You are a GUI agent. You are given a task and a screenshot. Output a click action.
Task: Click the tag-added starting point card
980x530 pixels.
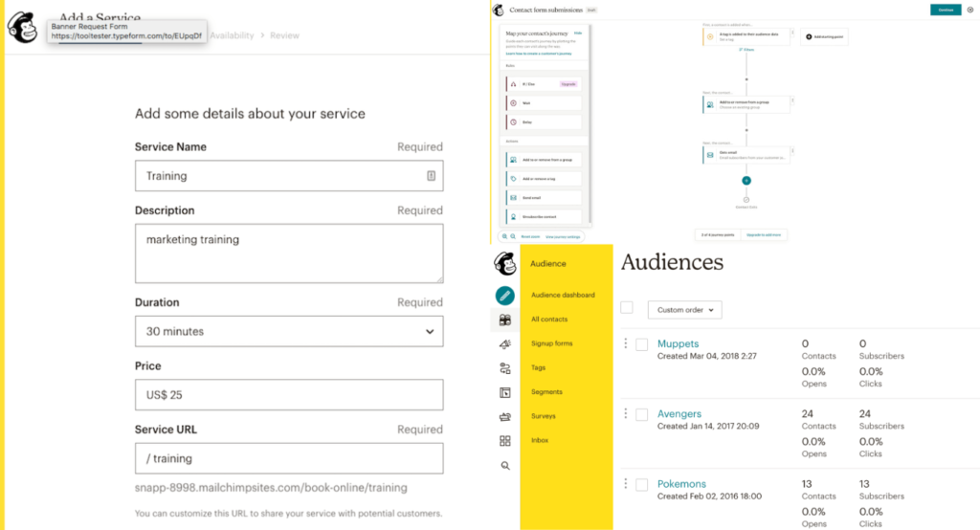[746, 36]
